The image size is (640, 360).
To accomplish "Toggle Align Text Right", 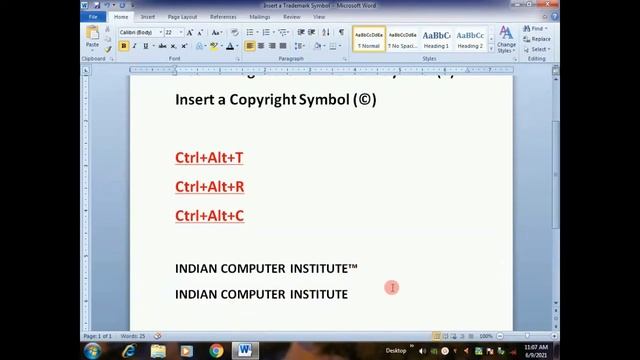I will pyautogui.click(x=272, y=46).
